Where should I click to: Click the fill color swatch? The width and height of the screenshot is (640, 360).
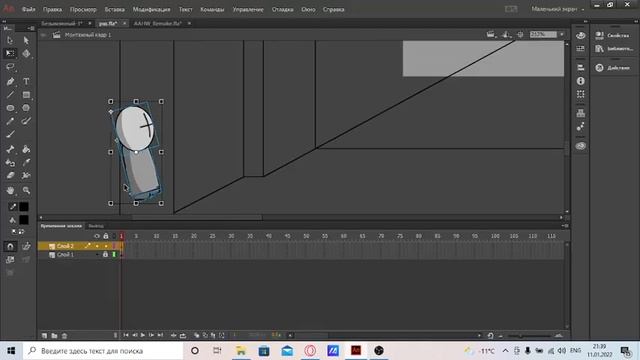tap(24, 220)
